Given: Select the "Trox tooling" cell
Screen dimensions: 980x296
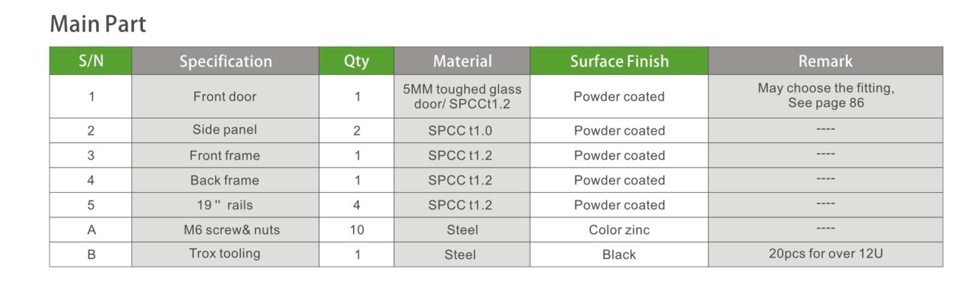Looking at the screenshot, I should [225, 253].
